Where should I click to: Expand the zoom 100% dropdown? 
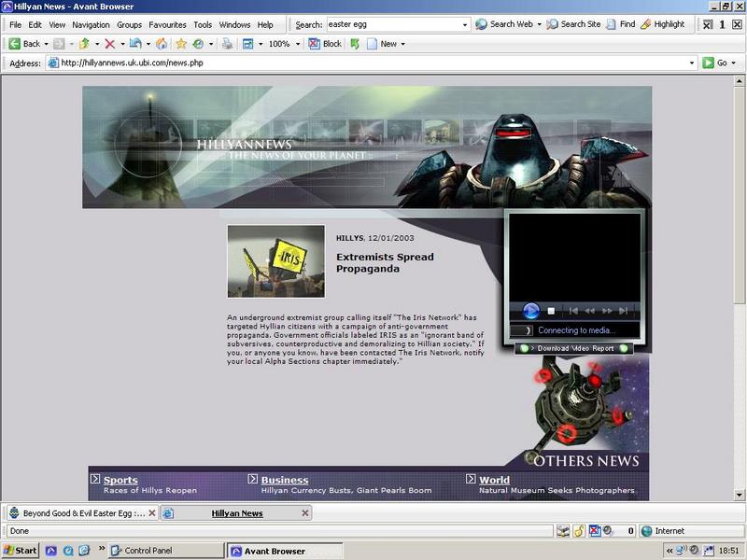point(296,44)
